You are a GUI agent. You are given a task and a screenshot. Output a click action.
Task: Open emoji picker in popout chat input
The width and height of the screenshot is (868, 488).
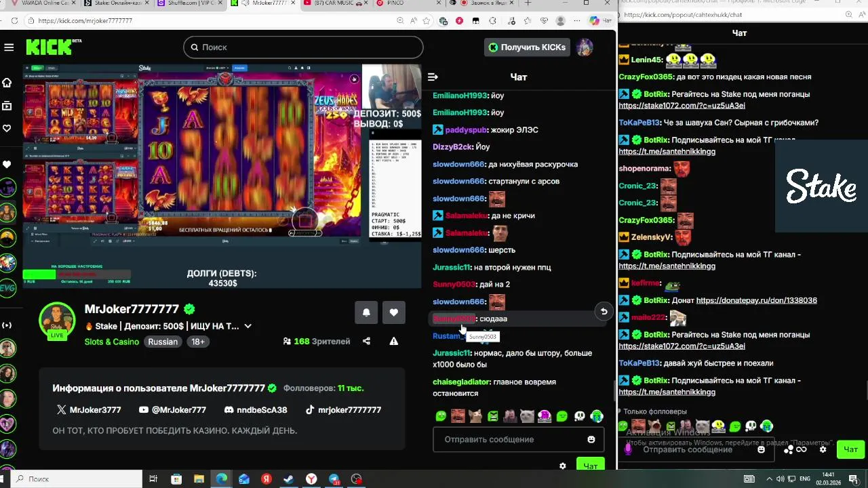[761, 449]
